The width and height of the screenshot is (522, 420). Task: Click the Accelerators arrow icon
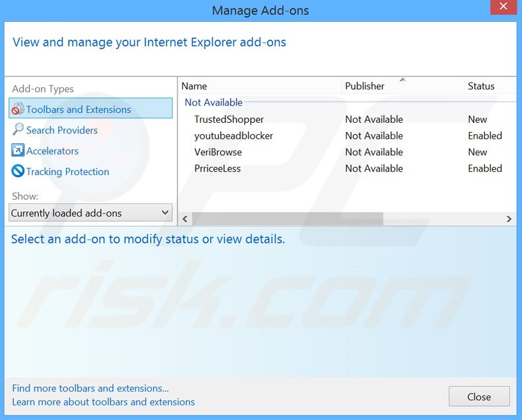tap(18, 151)
